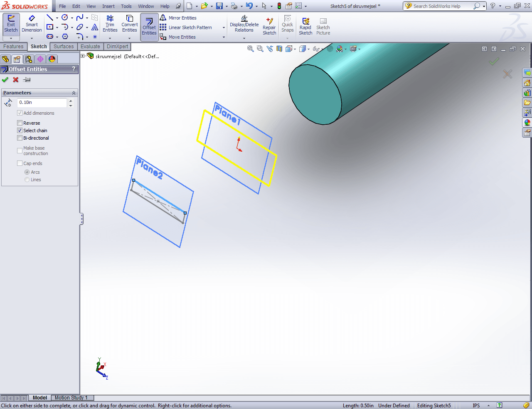
Task: Switch to the Evaluate tab
Action: (90, 47)
